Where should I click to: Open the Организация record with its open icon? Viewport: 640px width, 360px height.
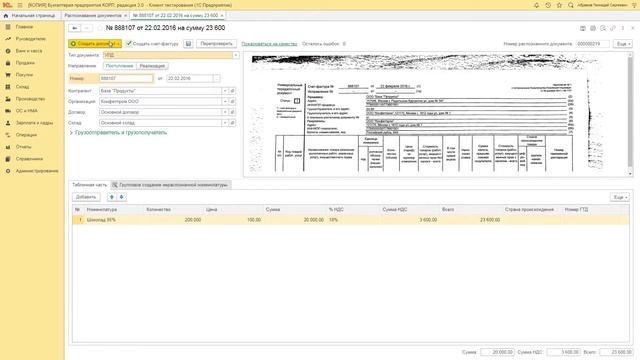point(232,102)
